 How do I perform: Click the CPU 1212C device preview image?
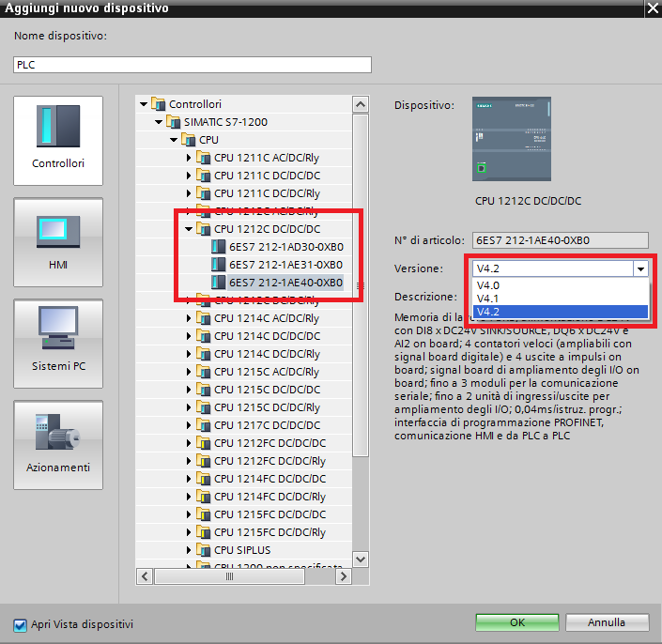511,140
